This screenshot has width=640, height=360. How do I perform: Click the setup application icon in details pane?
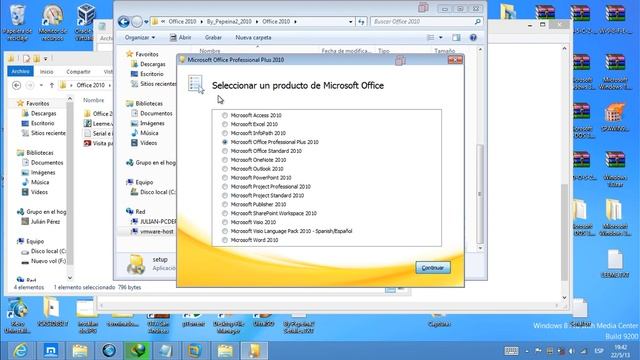point(136,264)
